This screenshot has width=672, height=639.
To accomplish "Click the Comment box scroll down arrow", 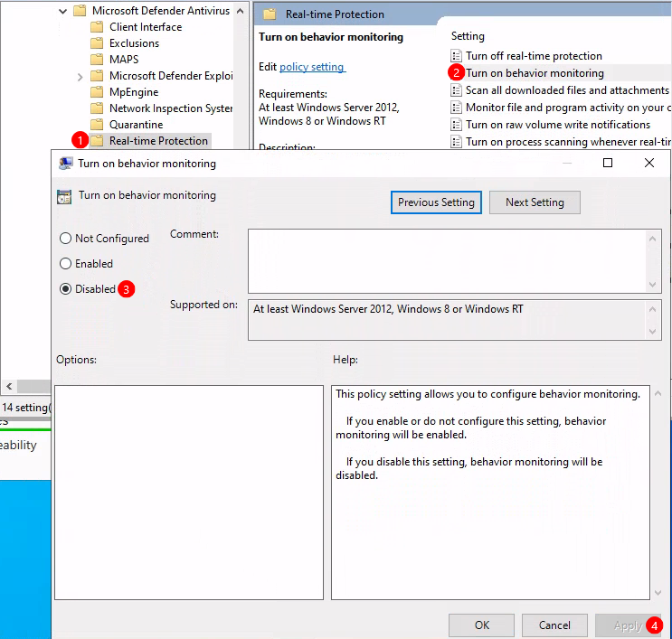I will click(x=653, y=285).
